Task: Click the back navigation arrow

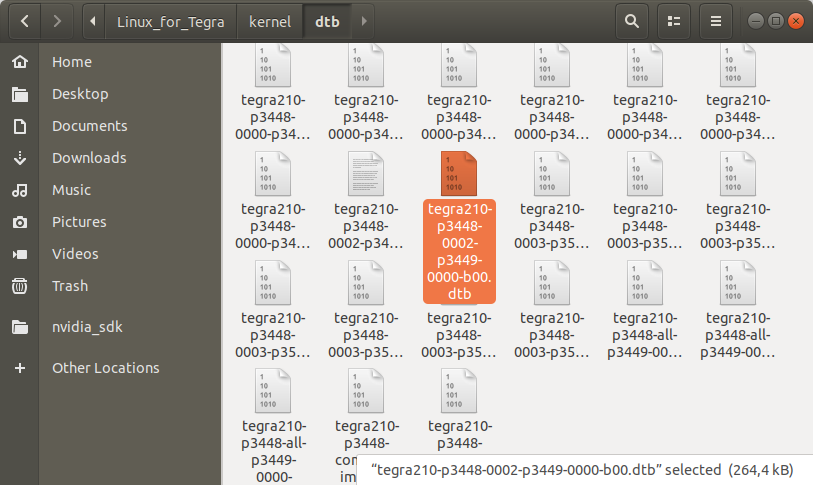Action: coord(24,20)
